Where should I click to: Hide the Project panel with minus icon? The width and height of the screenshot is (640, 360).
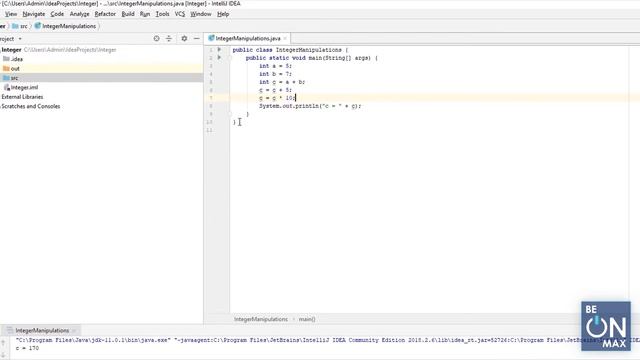pyautogui.click(x=196, y=38)
